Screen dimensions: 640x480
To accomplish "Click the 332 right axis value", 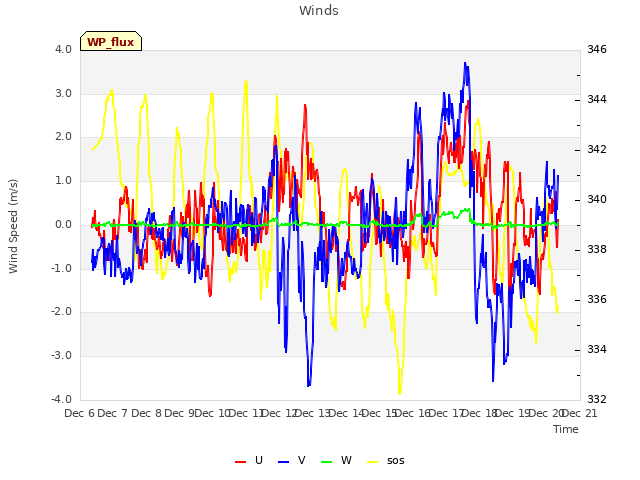I will pyautogui.click(x=597, y=399).
